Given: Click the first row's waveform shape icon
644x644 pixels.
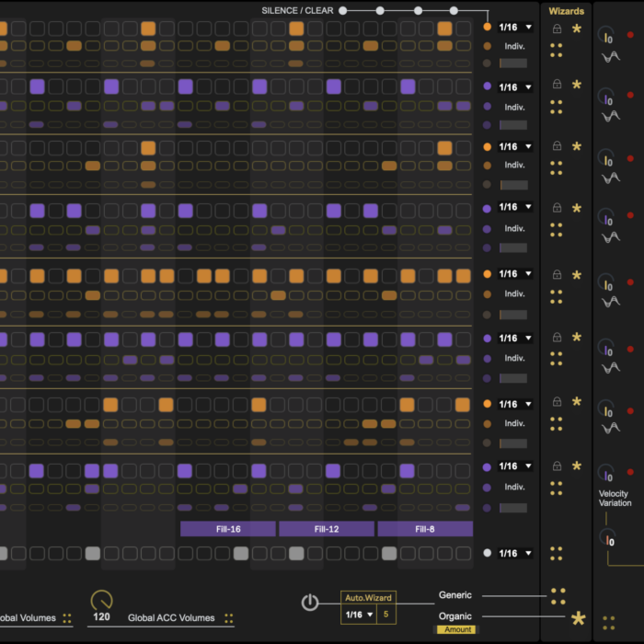Looking at the screenshot, I should pos(608,57).
